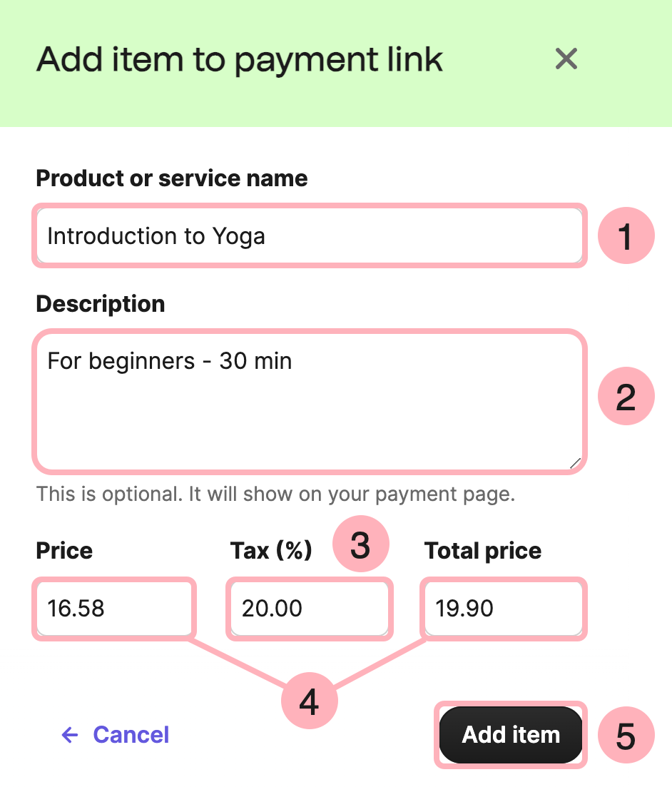Viewport: 672px width, 792px height.
Task: Close the Add item dialog
Action: pos(566,59)
